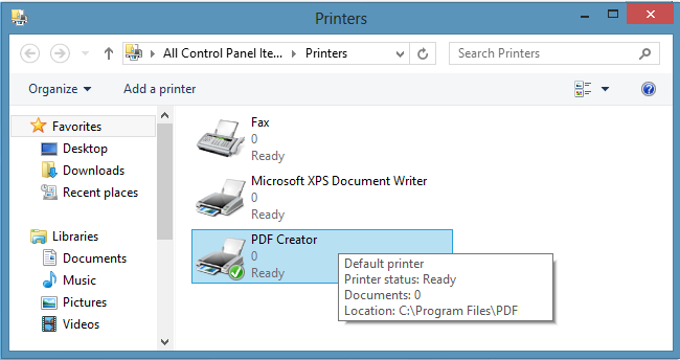
Task: Click Add a printer
Action: click(x=160, y=89)
